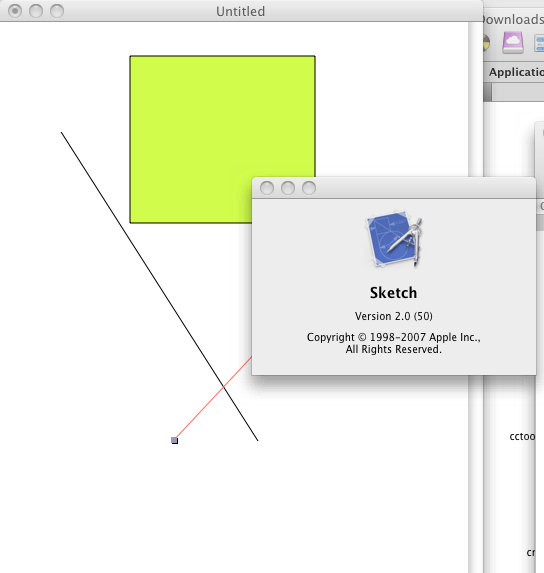544x573 pixels.
Task: Close the Untitled document window
Action: point(15,11)
